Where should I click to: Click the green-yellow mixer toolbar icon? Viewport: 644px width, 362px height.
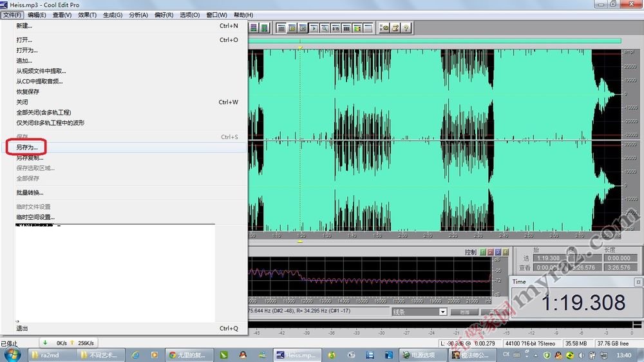[x=357, y=28]
